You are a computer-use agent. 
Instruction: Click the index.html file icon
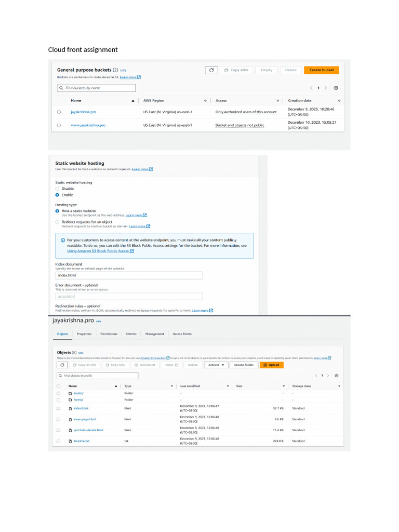pyautogui.click(x=70, y=408)
